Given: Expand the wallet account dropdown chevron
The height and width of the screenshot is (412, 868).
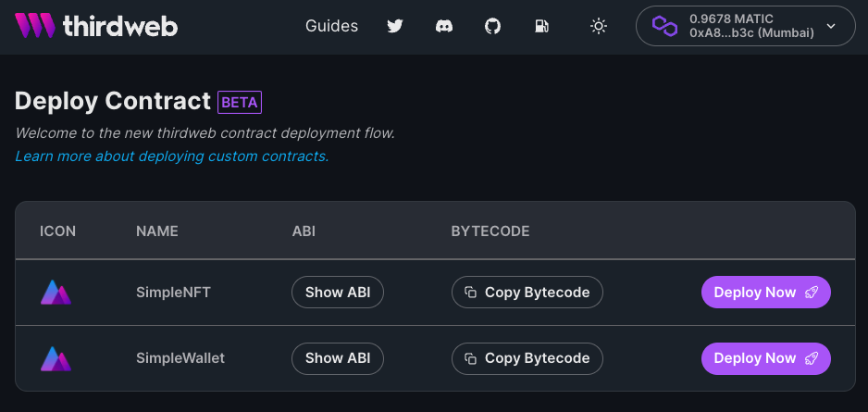Looking at the screenshot, I should point(831,26).
